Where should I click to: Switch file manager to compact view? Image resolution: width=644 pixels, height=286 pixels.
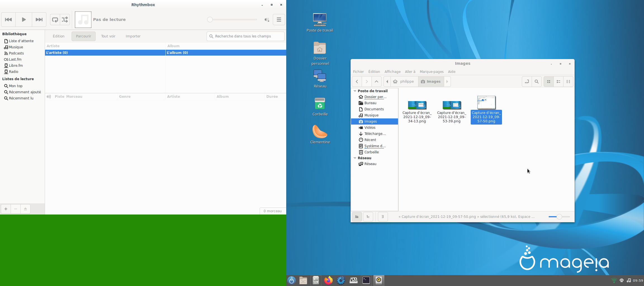click(x=568, y=82)
